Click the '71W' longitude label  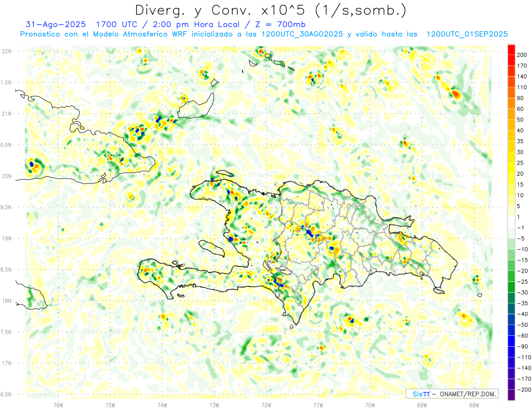tap(318, 405)
